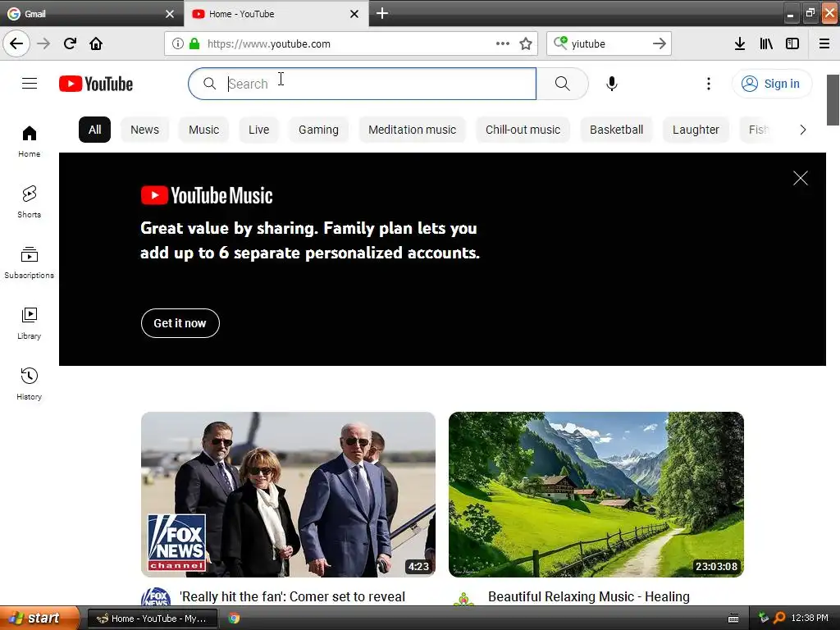
Task: Open the browser library icon
Action: tap(766, 43)
